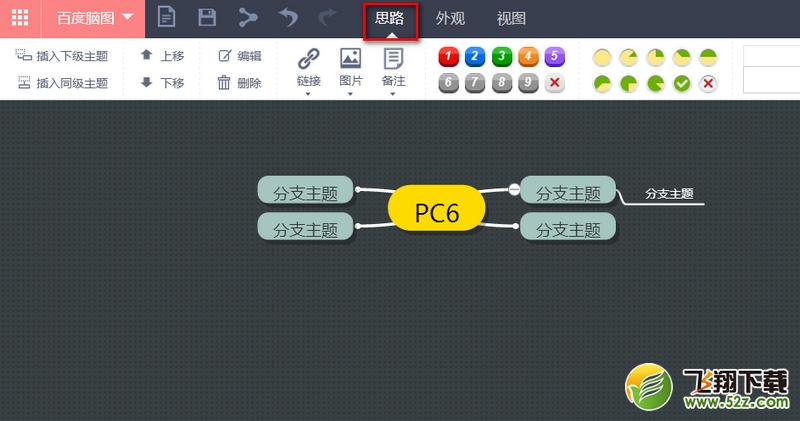The height and width of the screenshot is (421, 800).
Task: Expand the 链接 dropdown arrow
Action: click(308, 94)
